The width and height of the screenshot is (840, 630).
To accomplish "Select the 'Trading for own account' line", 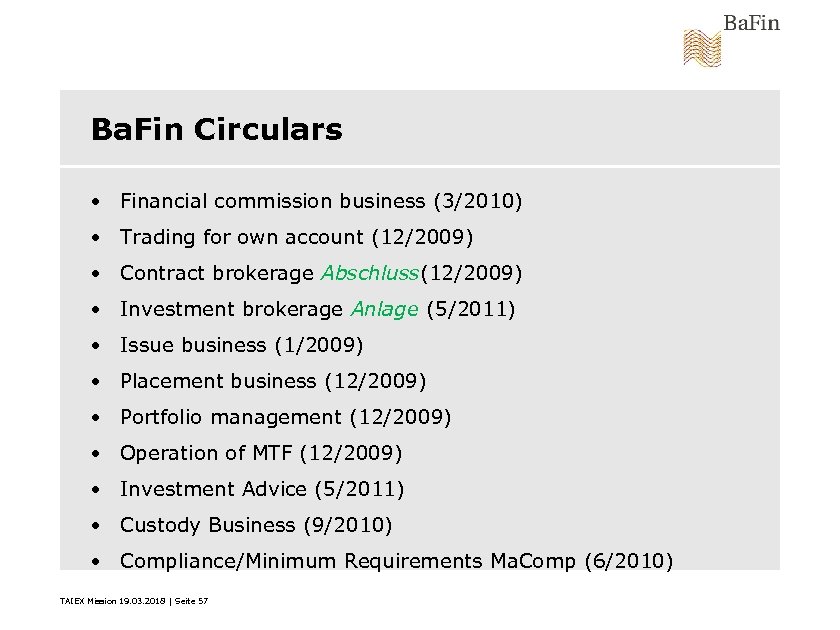I will point(296,237).
